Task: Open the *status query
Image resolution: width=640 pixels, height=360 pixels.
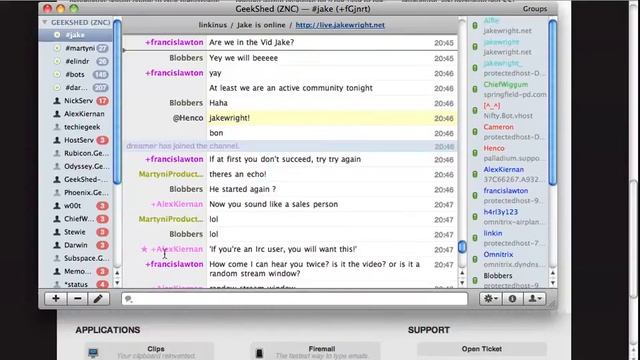Action: [x=76, y=284]
